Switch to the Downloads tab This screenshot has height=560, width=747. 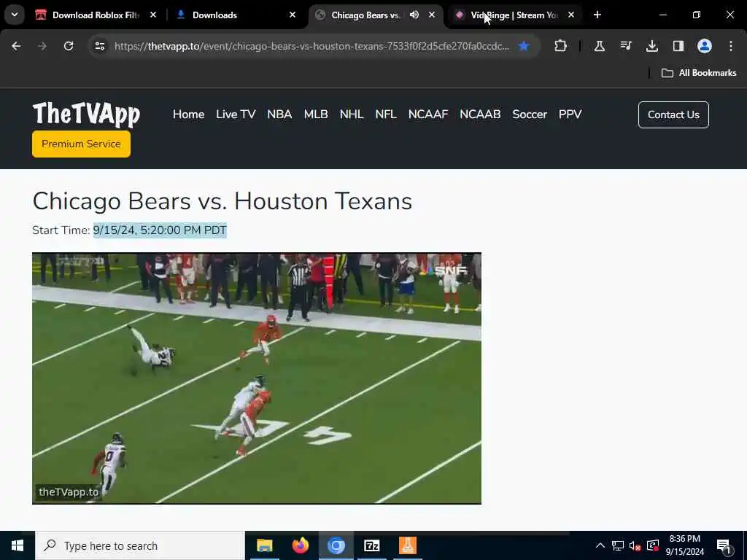pyautogui.click(x=214, y=15)
